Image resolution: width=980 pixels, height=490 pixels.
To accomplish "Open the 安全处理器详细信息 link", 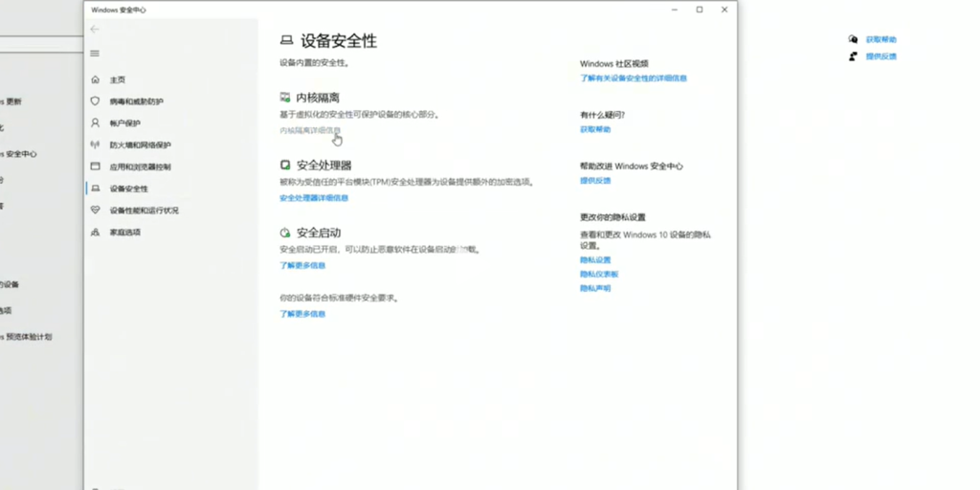I will (314, 198).
